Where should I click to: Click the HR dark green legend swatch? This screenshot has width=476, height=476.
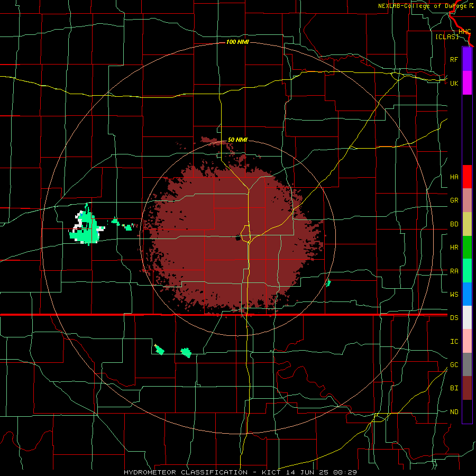[x=467, y=248]
